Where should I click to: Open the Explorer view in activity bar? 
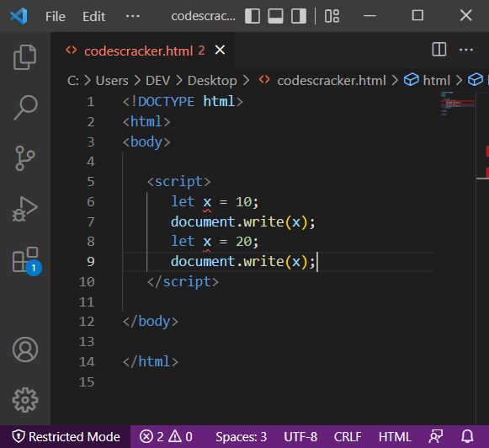[25, 57]
